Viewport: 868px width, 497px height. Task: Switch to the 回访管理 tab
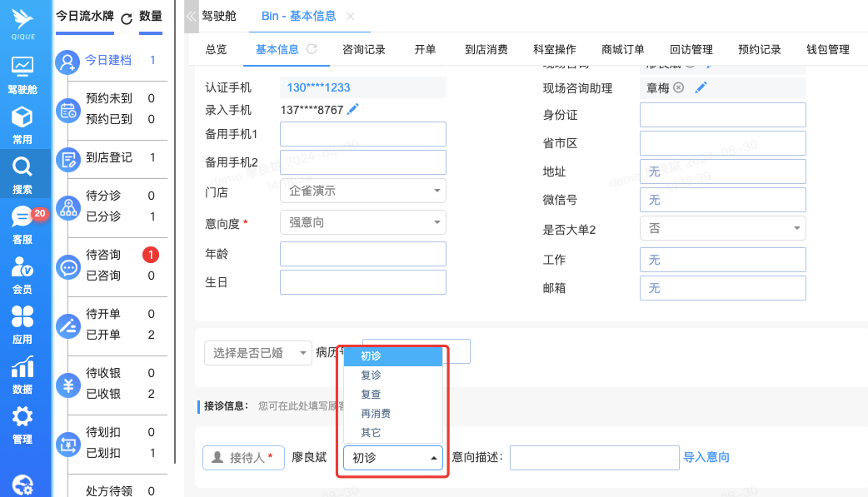[x=691, y=50]
